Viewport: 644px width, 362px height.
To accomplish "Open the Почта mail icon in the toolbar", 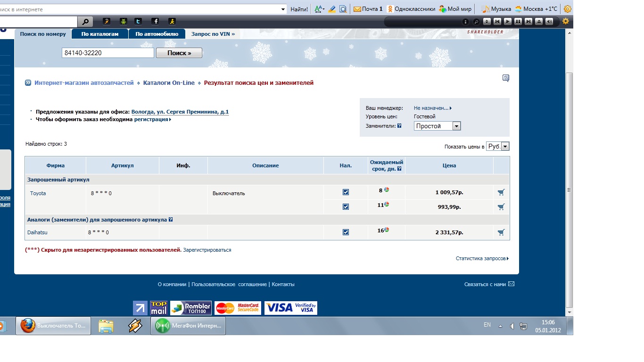I will pyautogui.click(x=357, y=9).
